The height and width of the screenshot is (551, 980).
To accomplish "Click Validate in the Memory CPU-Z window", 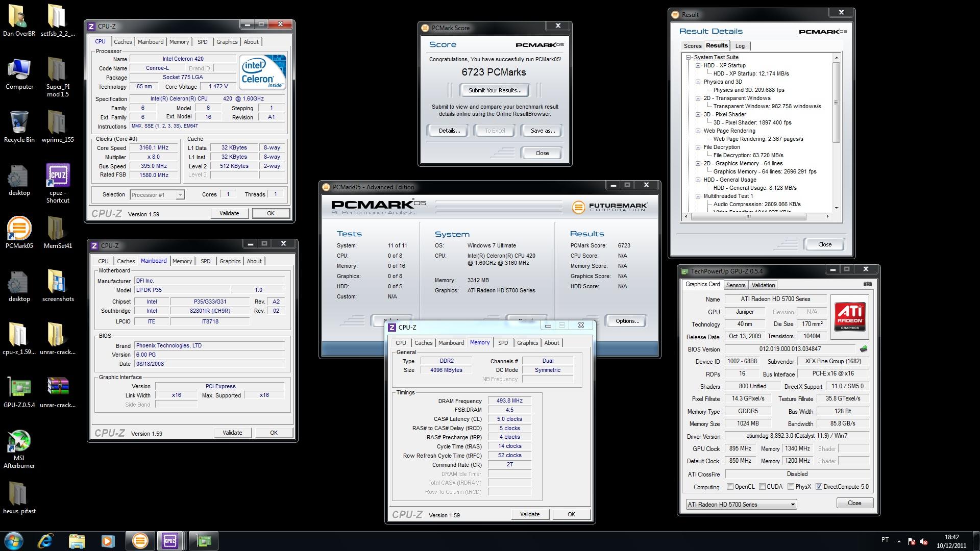I will [529, 514].
